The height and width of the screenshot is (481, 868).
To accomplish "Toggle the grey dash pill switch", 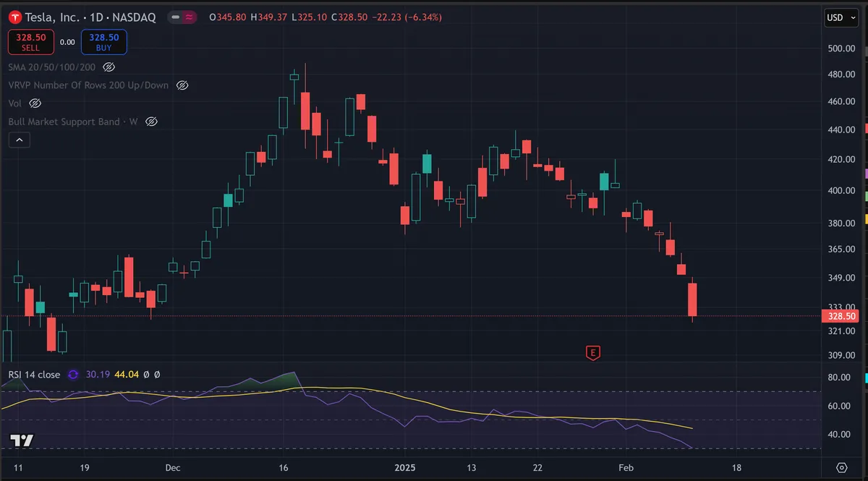I will click(x=176, y=17).
